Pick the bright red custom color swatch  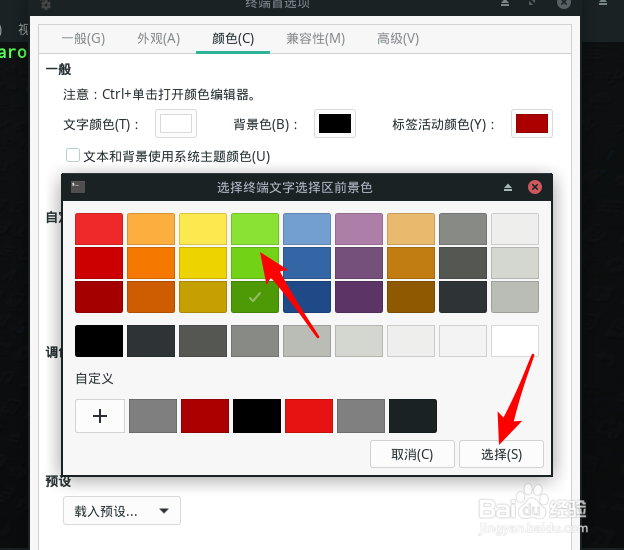click(309, 416)
